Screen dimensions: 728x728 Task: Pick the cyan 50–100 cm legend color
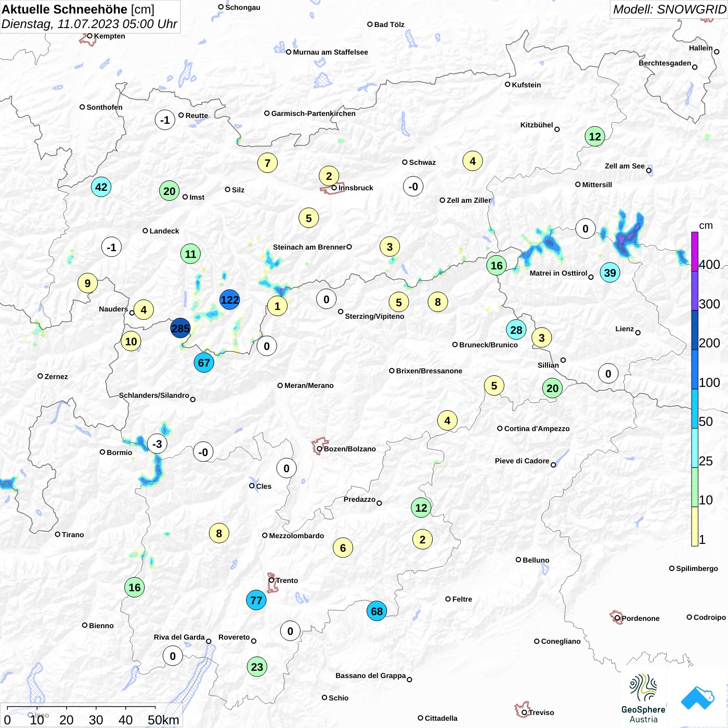(x=695, y=409)
